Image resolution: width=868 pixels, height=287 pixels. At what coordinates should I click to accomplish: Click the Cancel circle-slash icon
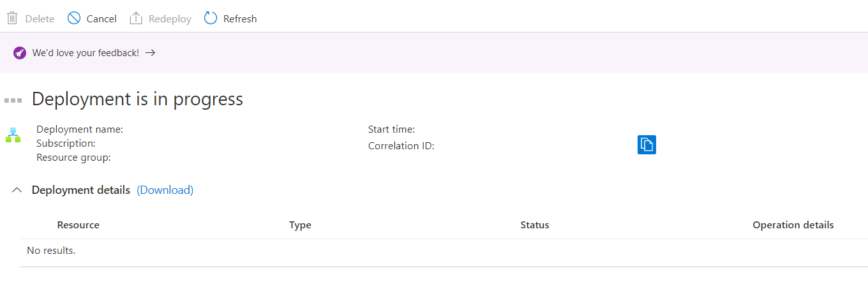click(74, 18)
